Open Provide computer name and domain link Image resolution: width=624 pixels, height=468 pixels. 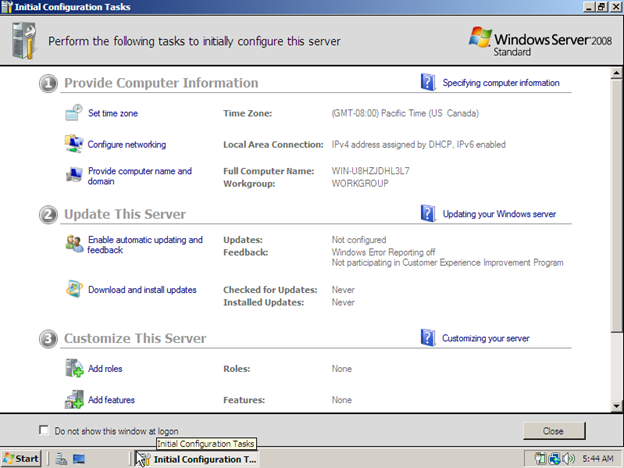pos(140,176)
